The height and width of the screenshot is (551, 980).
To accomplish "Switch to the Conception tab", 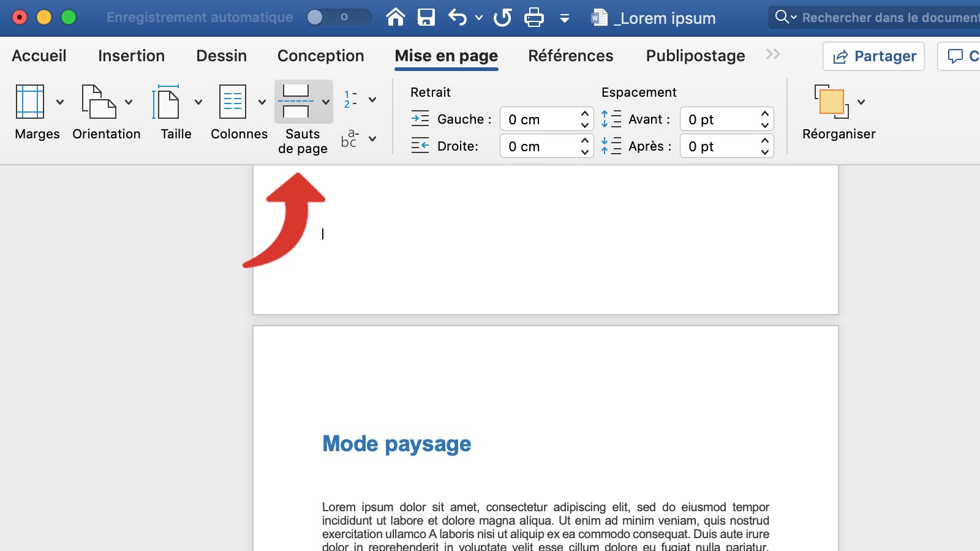I will (x=320, y=56).
